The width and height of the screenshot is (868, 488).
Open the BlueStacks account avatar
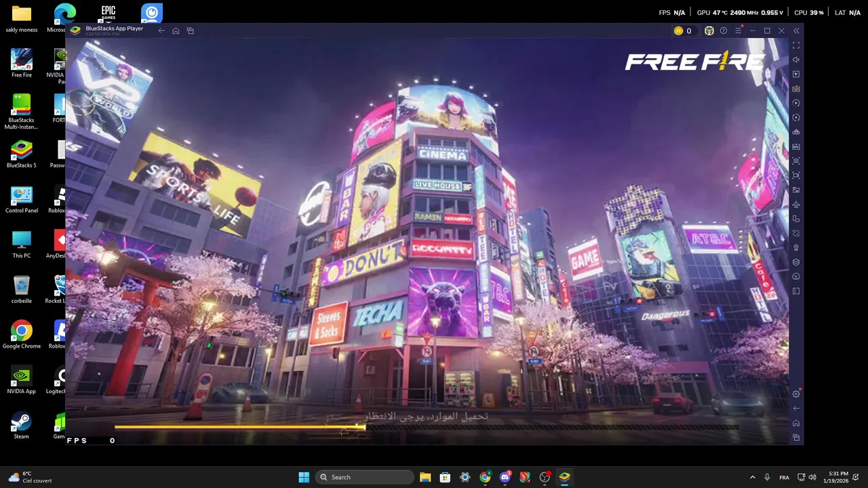(709, 30)
